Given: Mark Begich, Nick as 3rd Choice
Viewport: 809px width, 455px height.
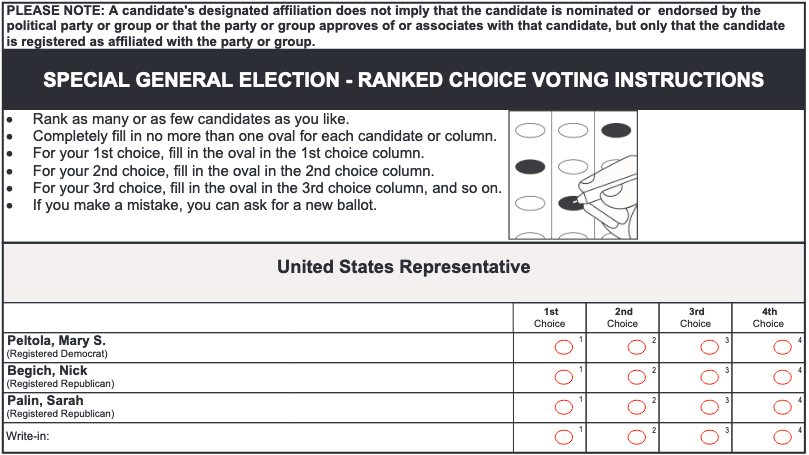Looking at the screenshot, I should [709, 377].
